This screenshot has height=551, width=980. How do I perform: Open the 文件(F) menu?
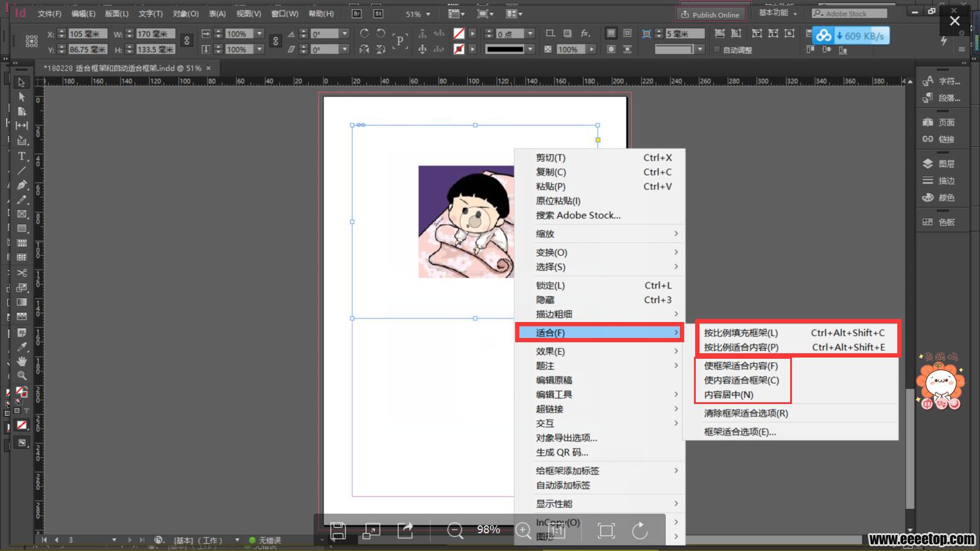tap(49, 13)
